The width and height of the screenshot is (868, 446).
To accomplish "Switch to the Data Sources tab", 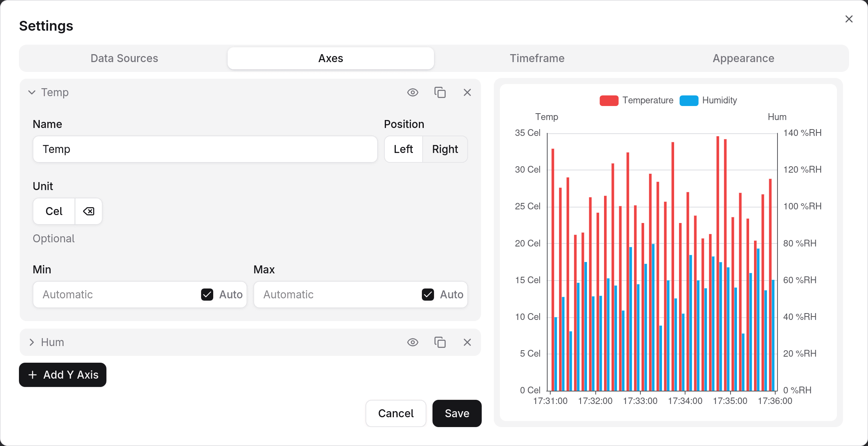I will pos(124,58).
